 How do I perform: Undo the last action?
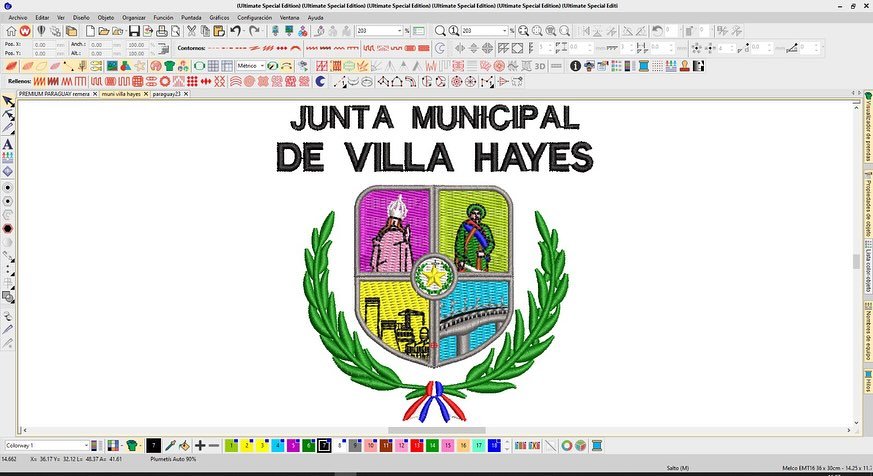(x=236, y=31)
